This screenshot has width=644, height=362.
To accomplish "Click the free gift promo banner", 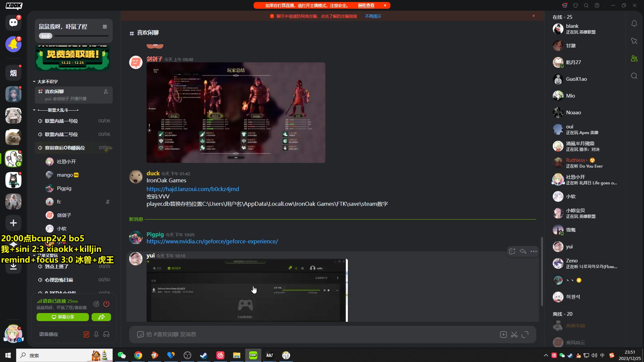I will pos(73,58).
